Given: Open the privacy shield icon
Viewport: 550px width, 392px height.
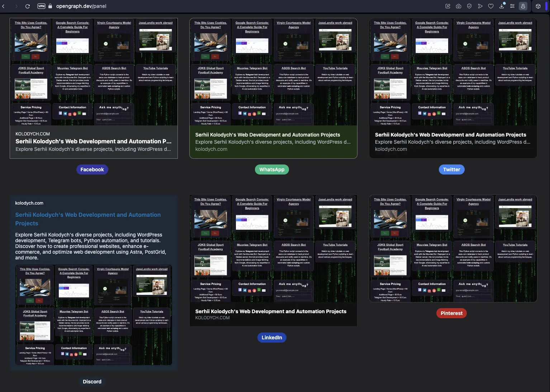Looking at the screenshot, I should point(469,6).
